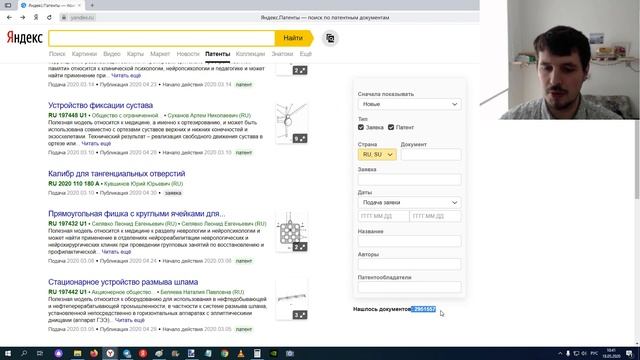Viewport: 640px width, 360px height.
Task: Switch to Yandex Browser on taskbar
Action: pos(110,353)
